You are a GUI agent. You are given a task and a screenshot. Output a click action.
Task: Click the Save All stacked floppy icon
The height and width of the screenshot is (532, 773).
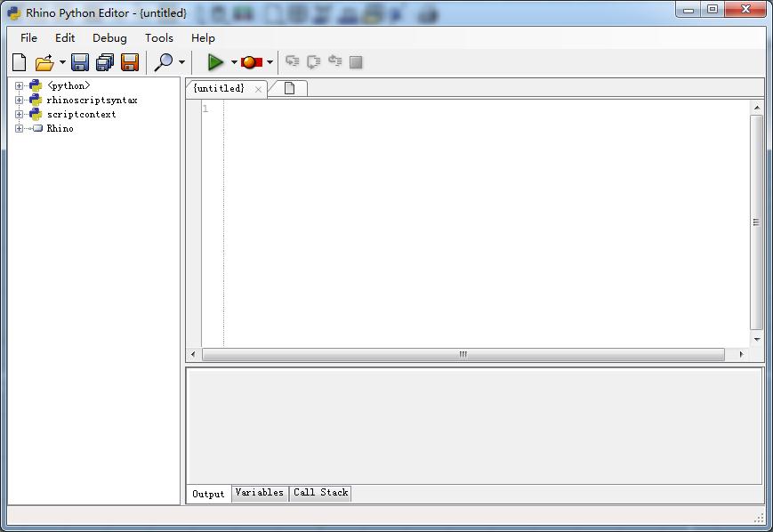click(x=104, y=62)
